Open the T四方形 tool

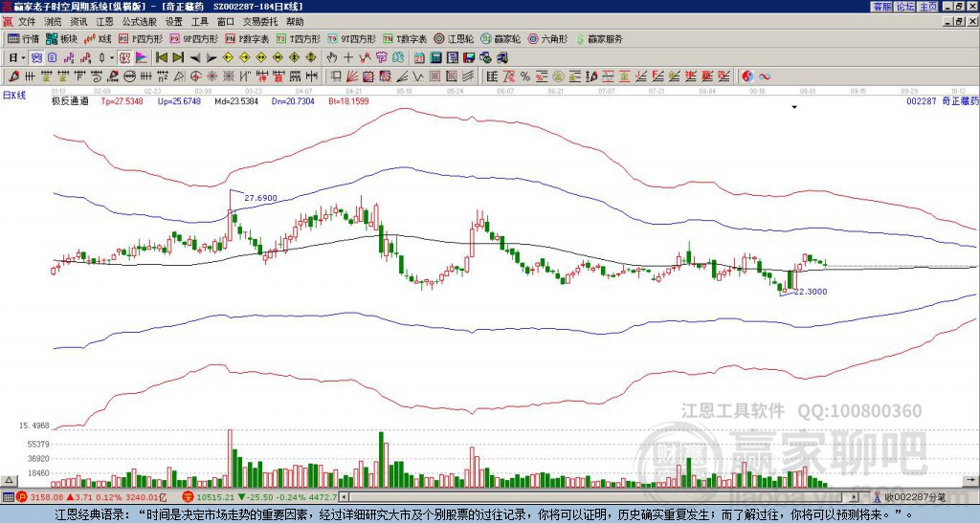299,38
